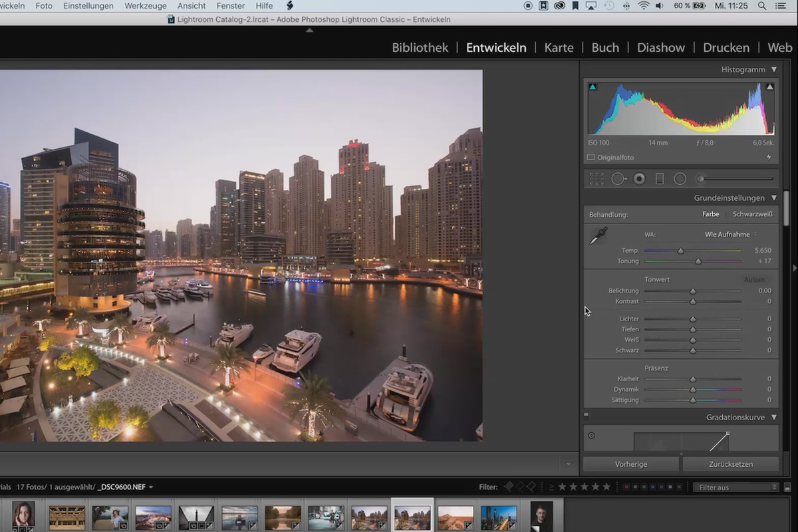Image resolution: width=798 pixels, height=532 pixels.
Task: Pick the white balance eyedropper
Action: 598,235
